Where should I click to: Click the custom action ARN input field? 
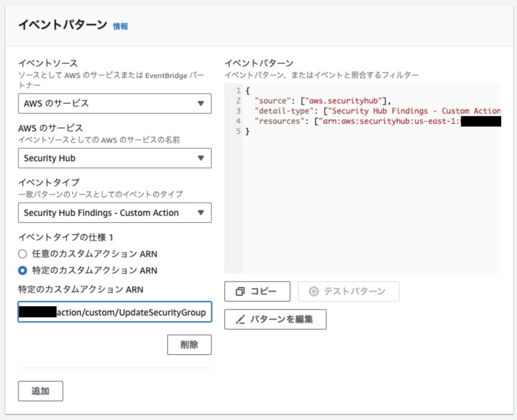click(x=115, y=312)
